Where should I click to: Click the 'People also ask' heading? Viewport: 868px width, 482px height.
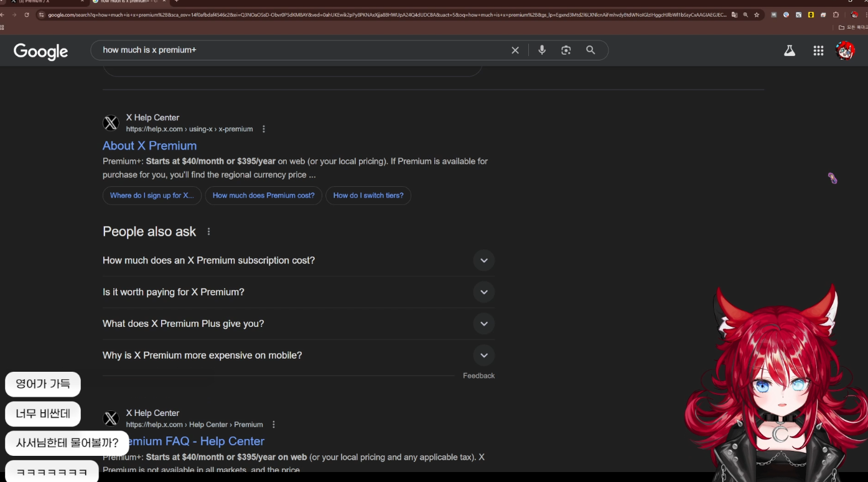pyautogui.click(x=149, y=232)
